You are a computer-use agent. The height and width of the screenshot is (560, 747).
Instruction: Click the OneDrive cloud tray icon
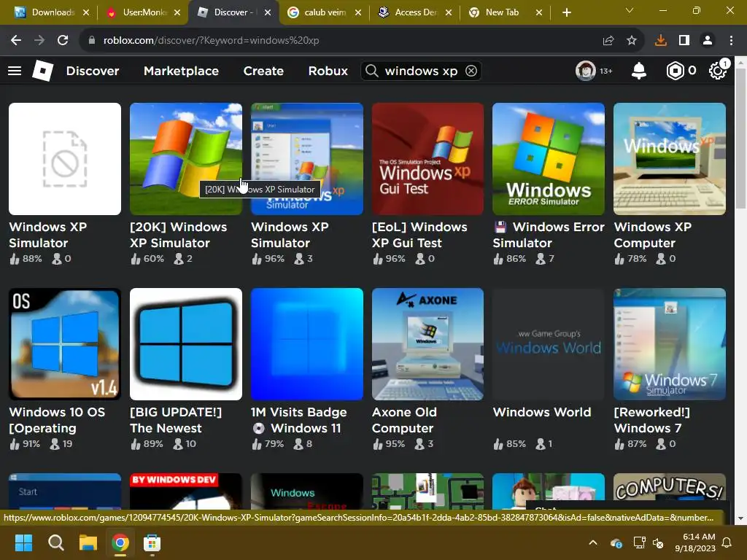[616, 542]
